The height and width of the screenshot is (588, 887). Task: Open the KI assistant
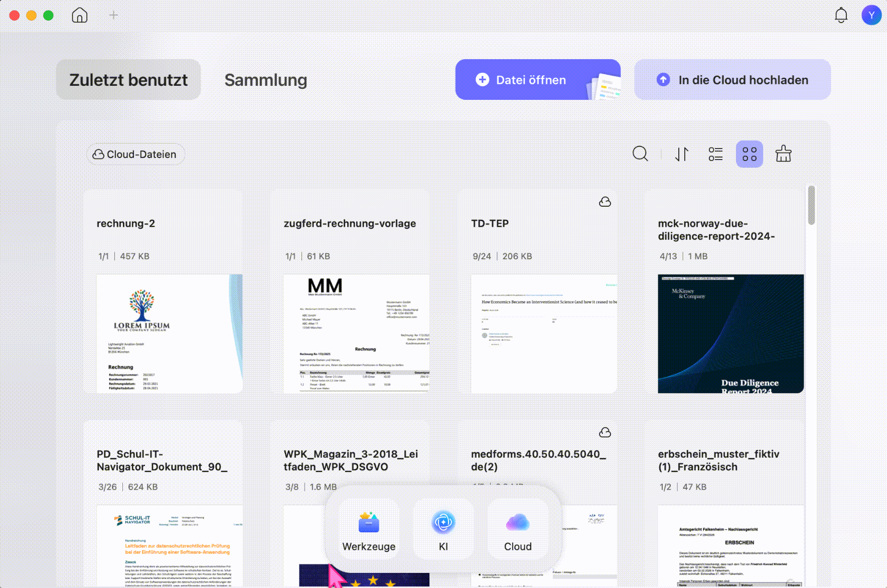pos(443,530)
